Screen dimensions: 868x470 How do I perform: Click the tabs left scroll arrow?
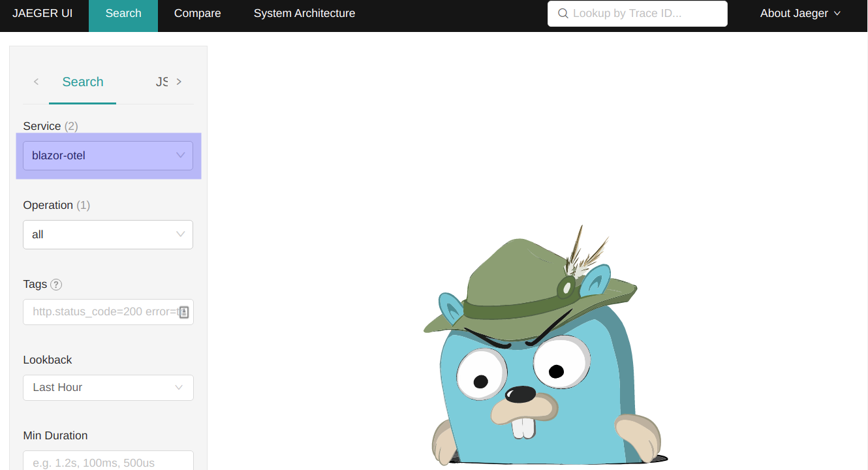[36, 82]
